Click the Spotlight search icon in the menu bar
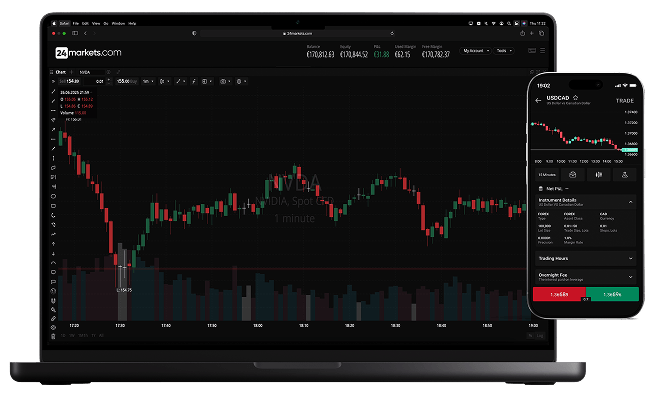 click(x=509, y=24)
